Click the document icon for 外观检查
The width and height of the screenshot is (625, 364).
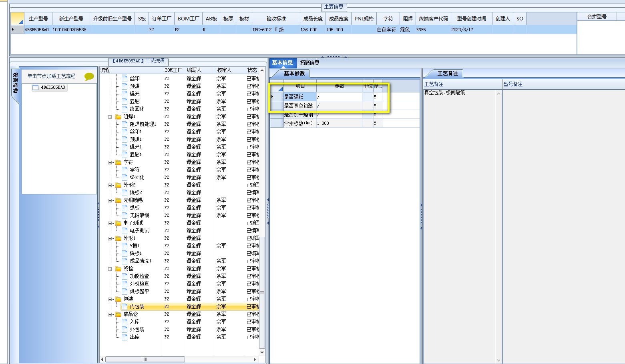click(x=125, y=284)
